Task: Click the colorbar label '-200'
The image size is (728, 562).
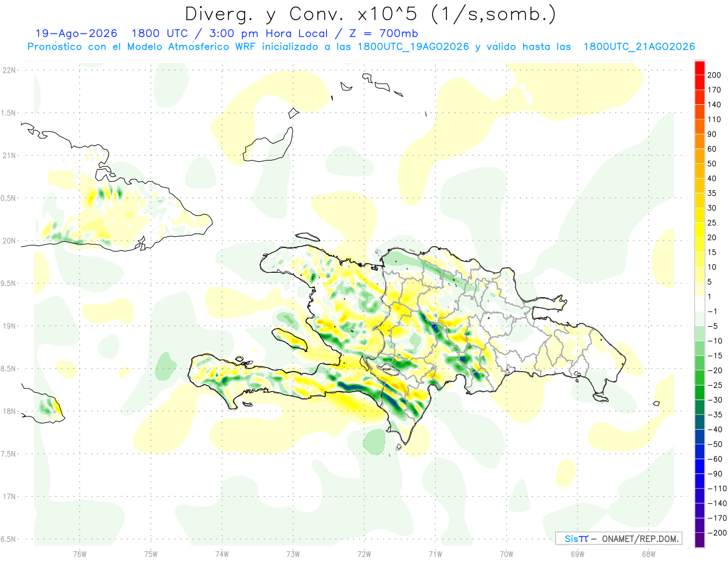Action: coord(716,533)
